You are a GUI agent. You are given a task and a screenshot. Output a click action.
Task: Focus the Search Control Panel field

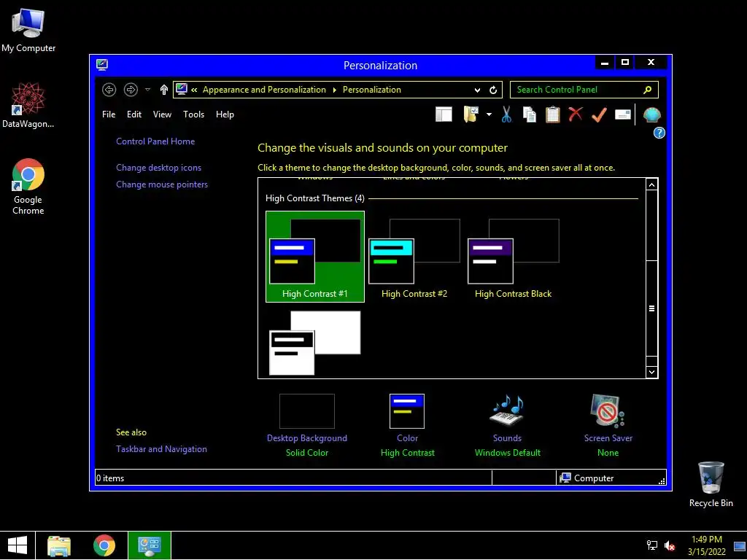pyautogui.click(x=584, y=90)
